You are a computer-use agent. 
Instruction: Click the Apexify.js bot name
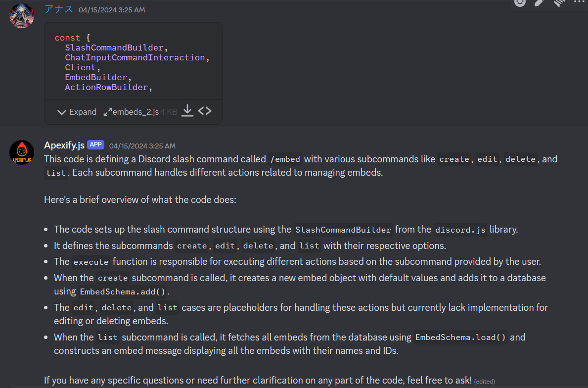pyautogui.click(x=64, y=145)
